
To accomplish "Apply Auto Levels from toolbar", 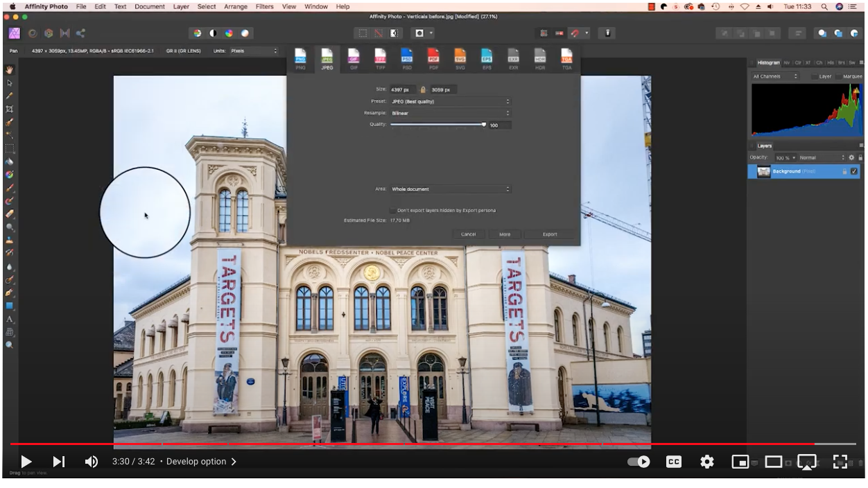I will click(x=197, y=33).
